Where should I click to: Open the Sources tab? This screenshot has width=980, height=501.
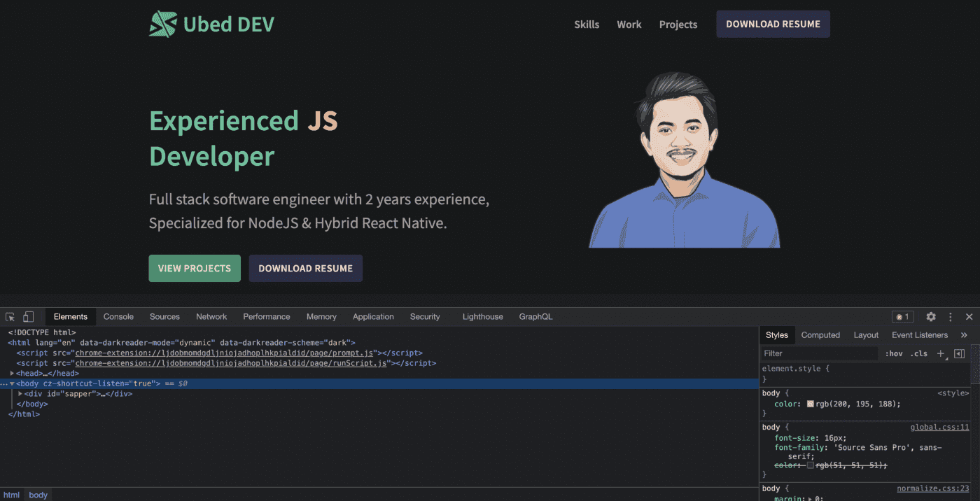pyautogui.click(x=164, y=317)
